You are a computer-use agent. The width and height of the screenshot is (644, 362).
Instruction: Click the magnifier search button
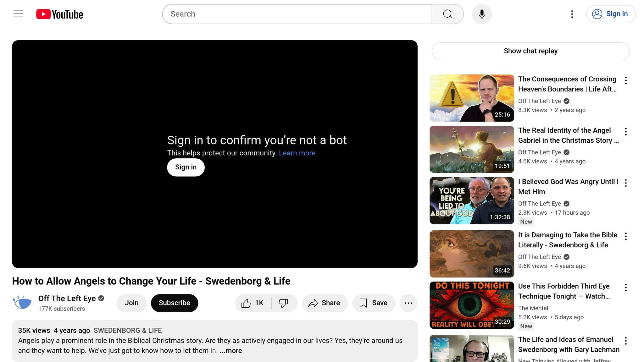(x=447, y=14)
